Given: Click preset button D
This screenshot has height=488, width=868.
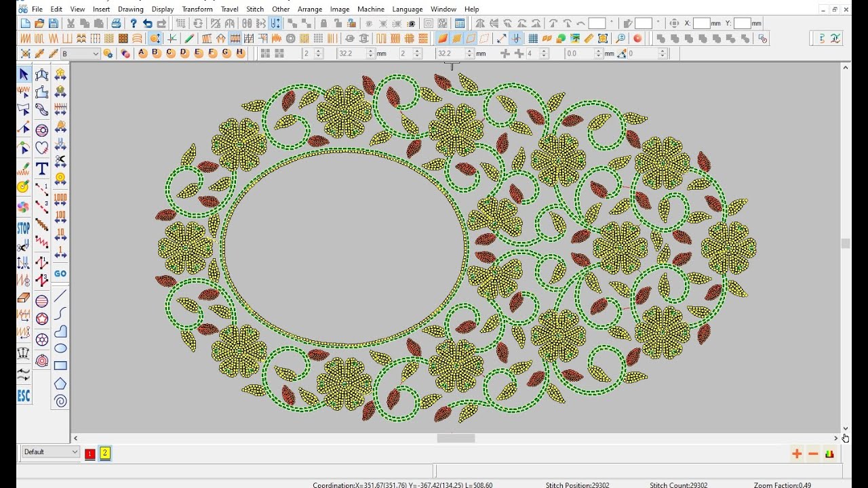Looking at the screenshot, I should 184,54.
